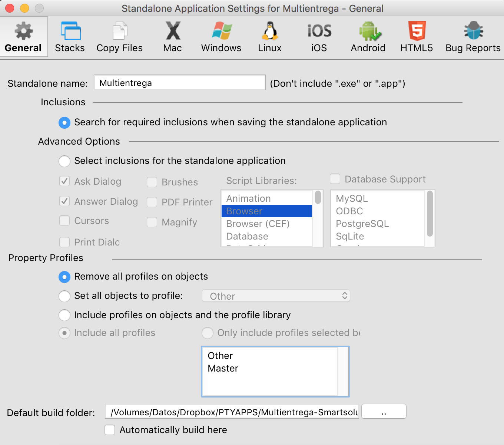Select 'Remove all profiles on objects' option

pos(64,277)
